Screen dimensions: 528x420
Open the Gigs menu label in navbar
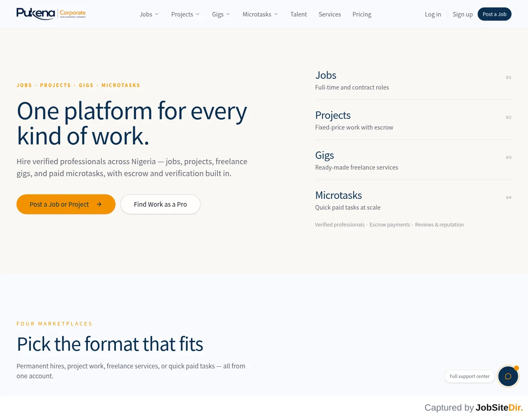tap(218, 14)
